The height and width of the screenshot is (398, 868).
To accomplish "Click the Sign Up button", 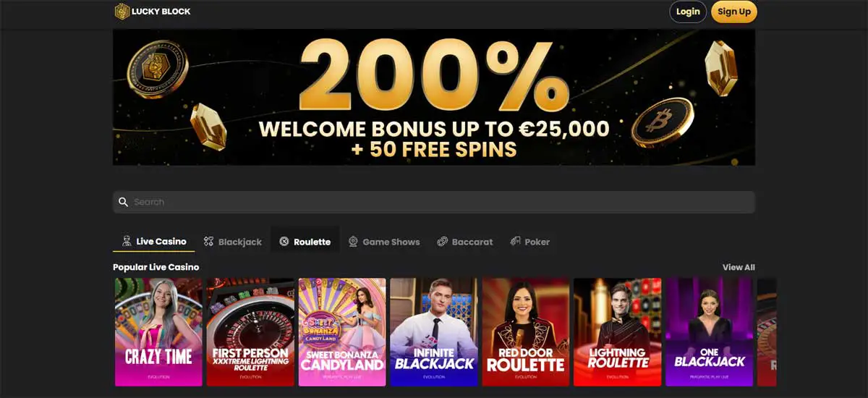I will [734, 12].
